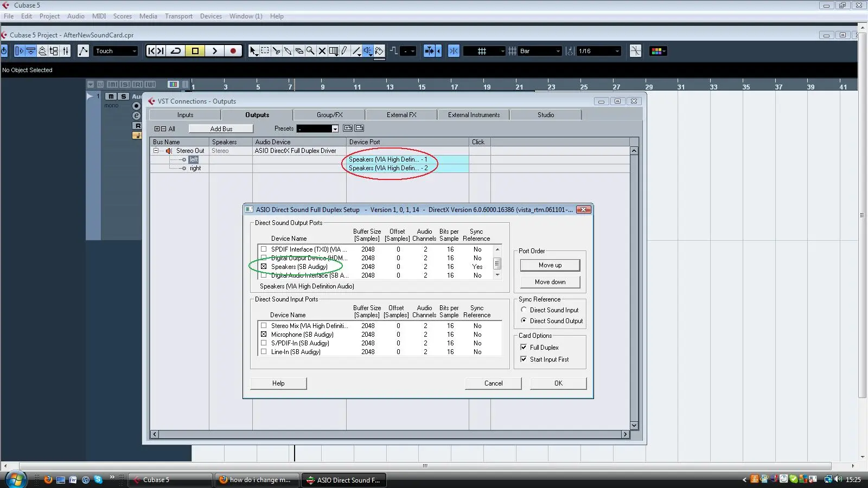868x488 pixels.
Task: Open the 1/16 quantize value dropdown
Action: coord(599,51)
